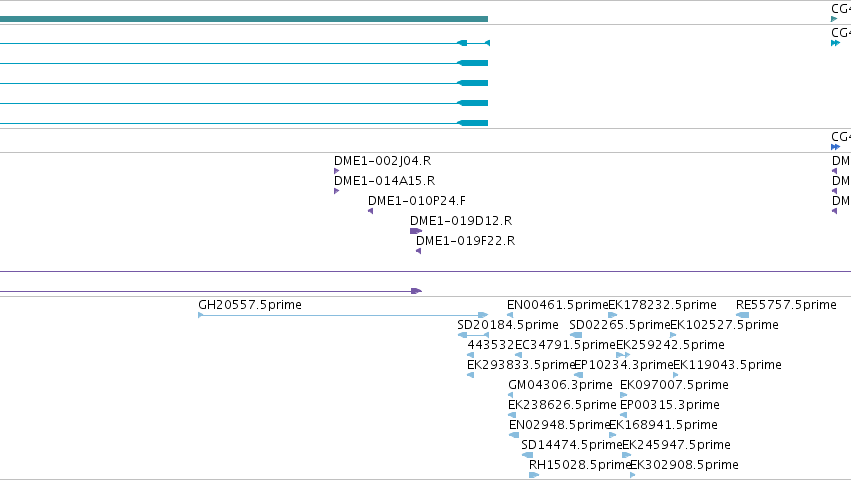The height and width of the screenshot is (480, 851).
Task: Select the EN00461.5prime label
Action: (557, 305)
